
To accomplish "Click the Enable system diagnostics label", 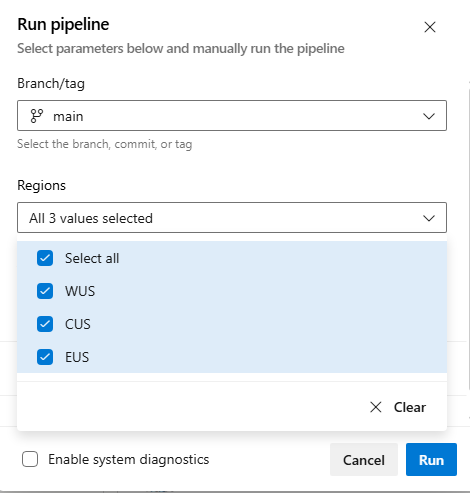I will [x=129, y=459].
